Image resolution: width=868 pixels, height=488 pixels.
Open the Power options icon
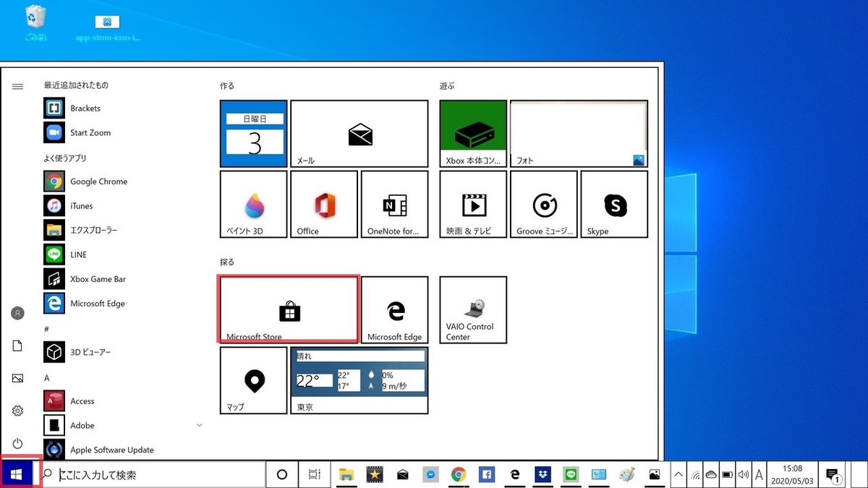click(18, 443)
